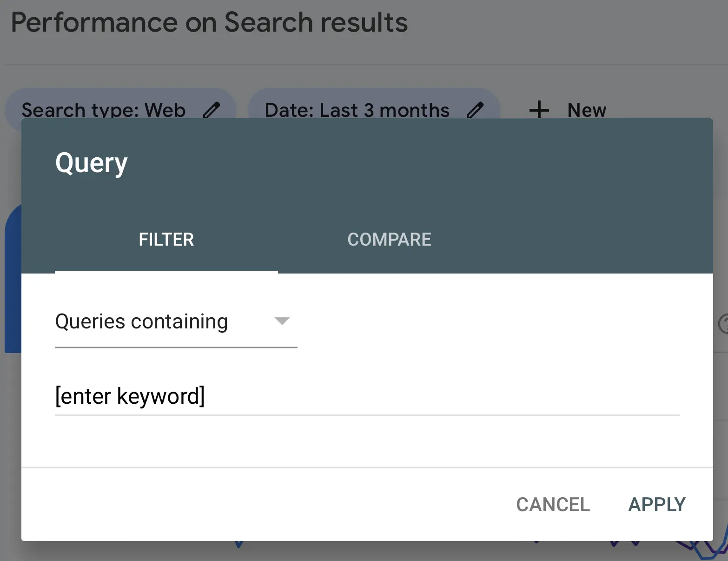Click the partially visible help icon at right edge
The width and height of the screenshot is (728, 561).
pos(723,323)
